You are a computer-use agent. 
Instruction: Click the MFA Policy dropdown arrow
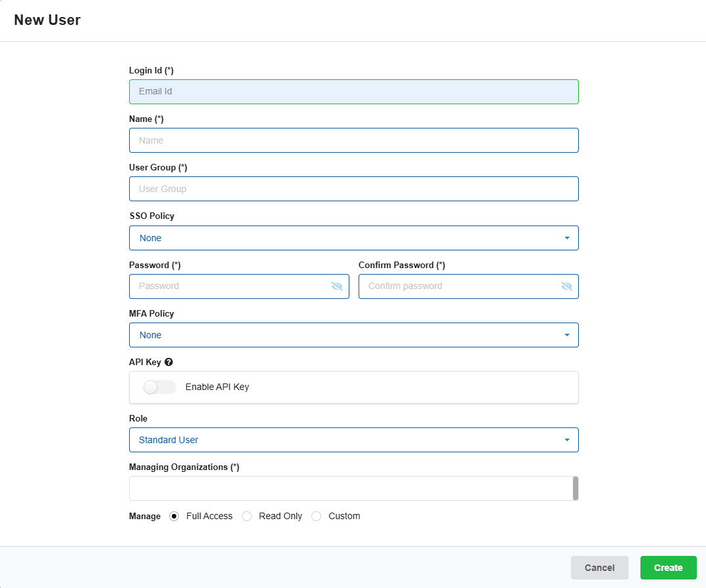pyautogui.click(x=567, y=335)
